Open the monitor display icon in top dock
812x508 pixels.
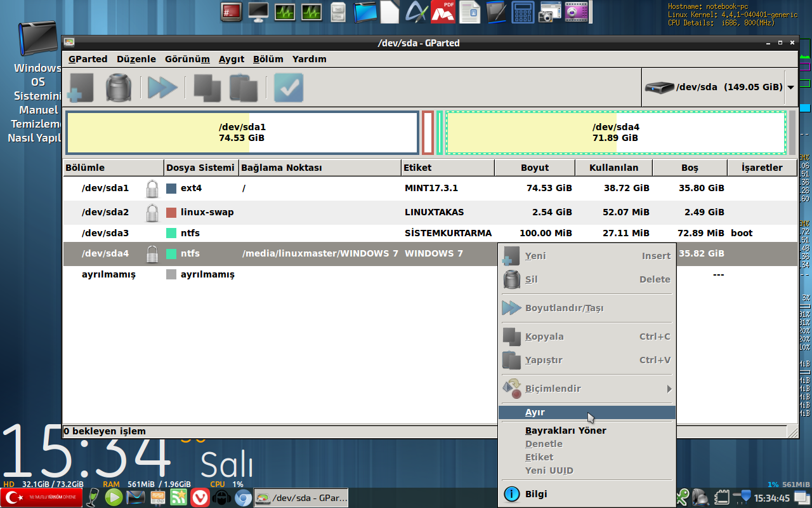pyautogui.click(x=258, y=11)
